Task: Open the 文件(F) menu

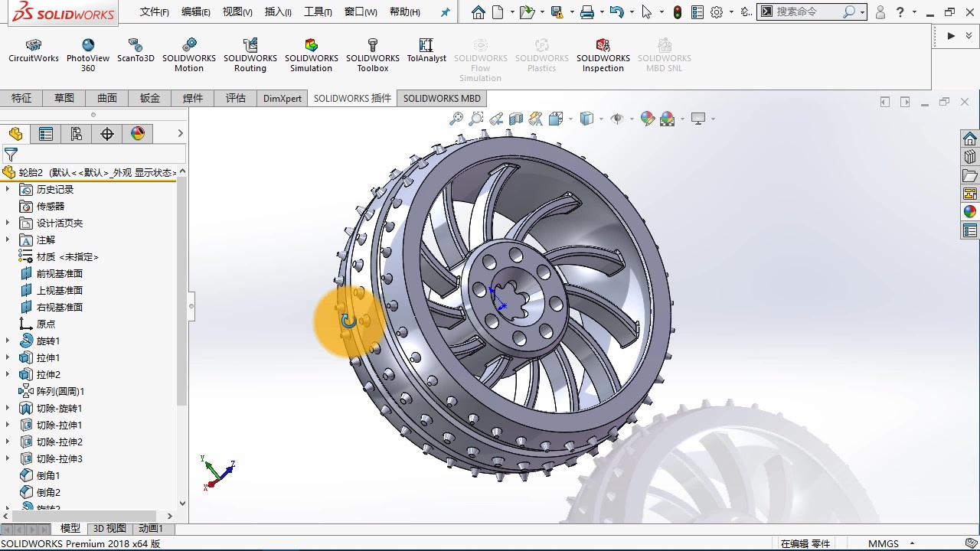Action: click(x=155, y=11)
